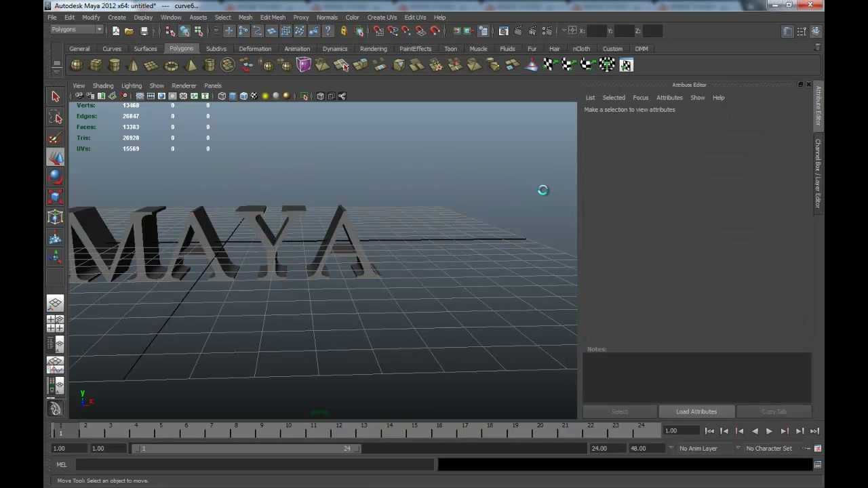
Task: Toggle wireframe shading in viewport toolbar
Action: [222, 96]
